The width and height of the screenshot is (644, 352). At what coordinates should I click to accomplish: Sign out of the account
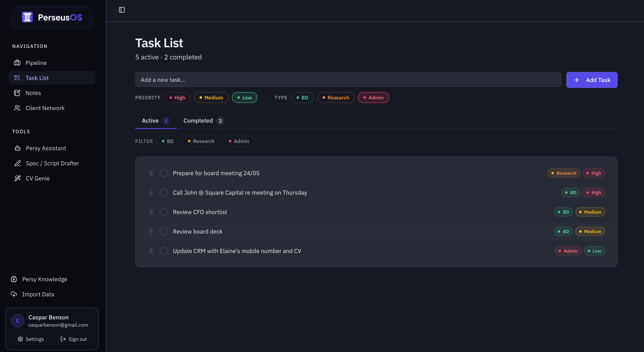click(74, 339)
